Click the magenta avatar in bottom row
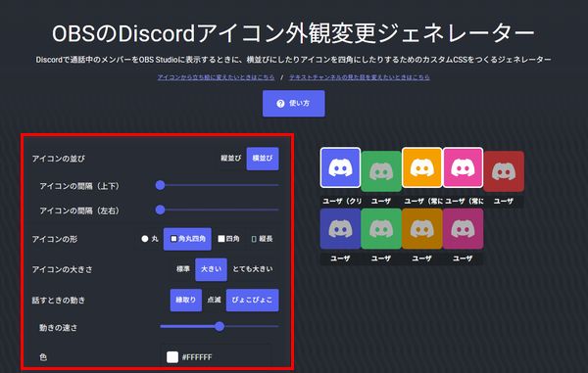 click(x=463, y=228)
